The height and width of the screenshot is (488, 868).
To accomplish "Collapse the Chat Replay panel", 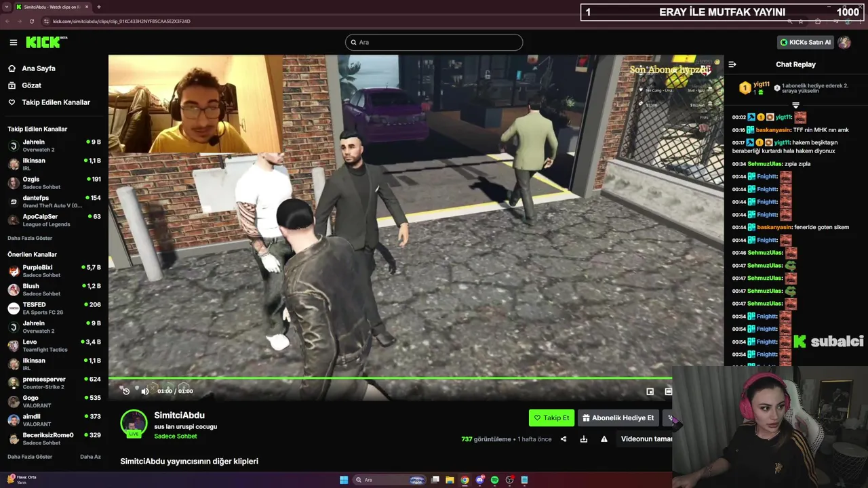I will point(732,64).
